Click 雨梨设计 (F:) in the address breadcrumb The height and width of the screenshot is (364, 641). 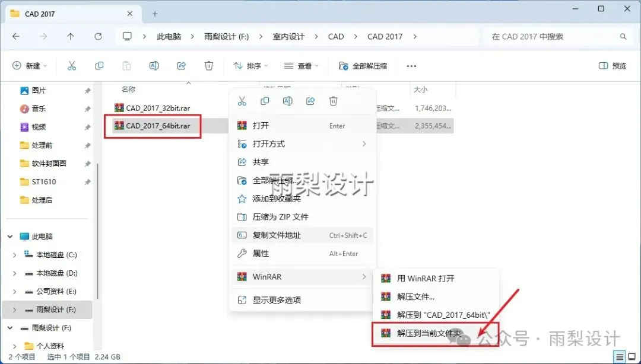click(x=226, y=36)
